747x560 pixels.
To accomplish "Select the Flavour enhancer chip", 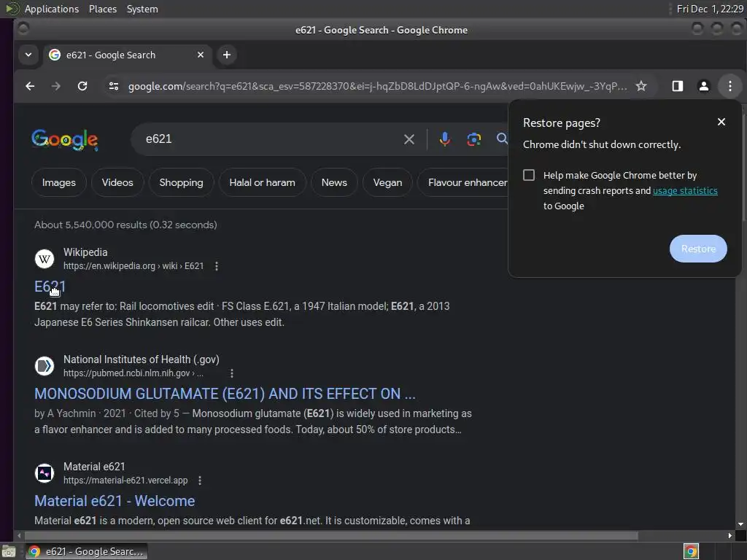I will pos(463,182).
